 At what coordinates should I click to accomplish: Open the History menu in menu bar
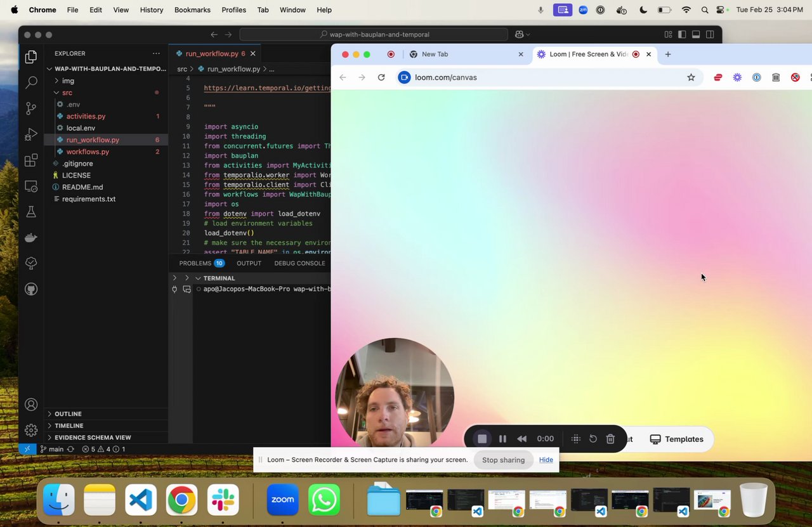click(x=152, y=10)
